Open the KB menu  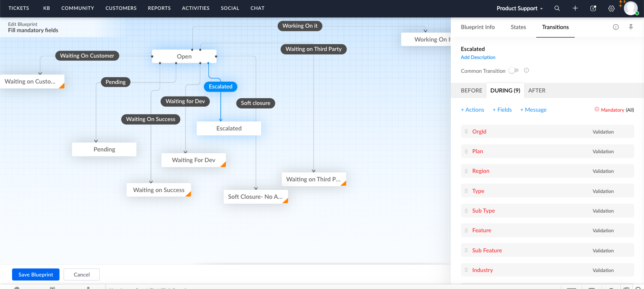tap(47, 8)
